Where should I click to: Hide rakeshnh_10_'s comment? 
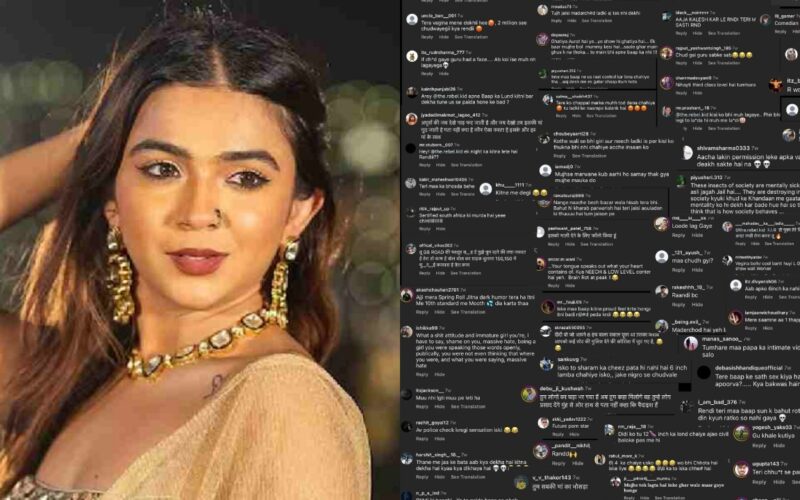pyautogui.click(x=696, y=305)
